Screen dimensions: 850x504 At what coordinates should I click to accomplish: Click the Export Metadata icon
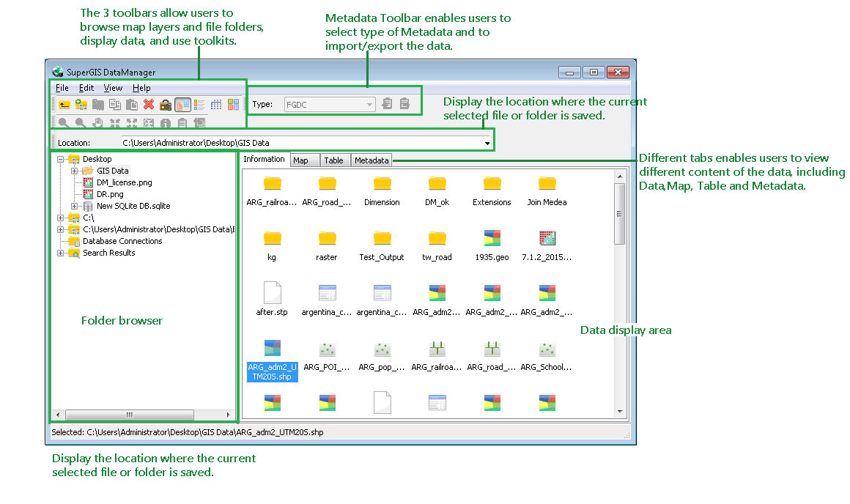pos(404,103)
